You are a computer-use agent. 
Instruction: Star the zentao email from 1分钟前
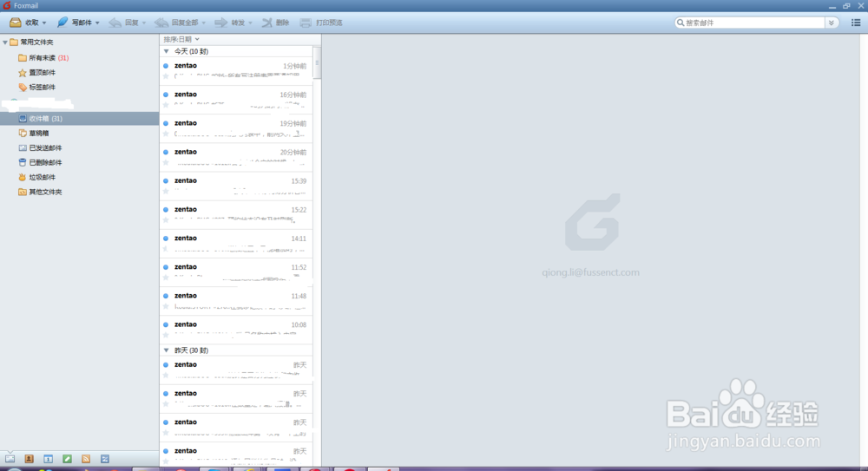click(166, 75)
